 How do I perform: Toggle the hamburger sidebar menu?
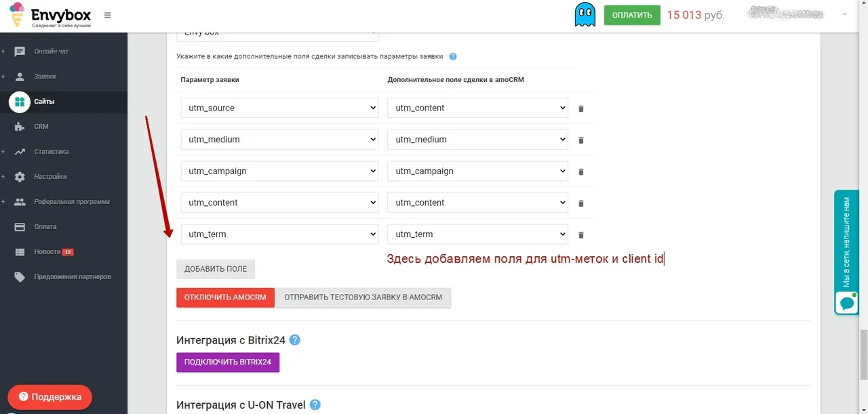click(108, 15)
